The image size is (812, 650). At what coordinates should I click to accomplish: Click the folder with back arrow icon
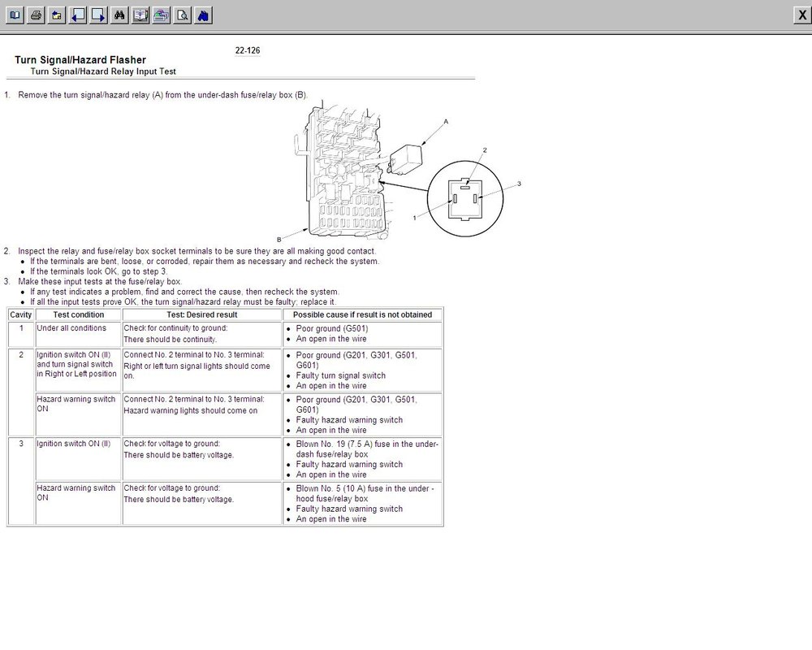pyautogui.click(x=57, y=15)
